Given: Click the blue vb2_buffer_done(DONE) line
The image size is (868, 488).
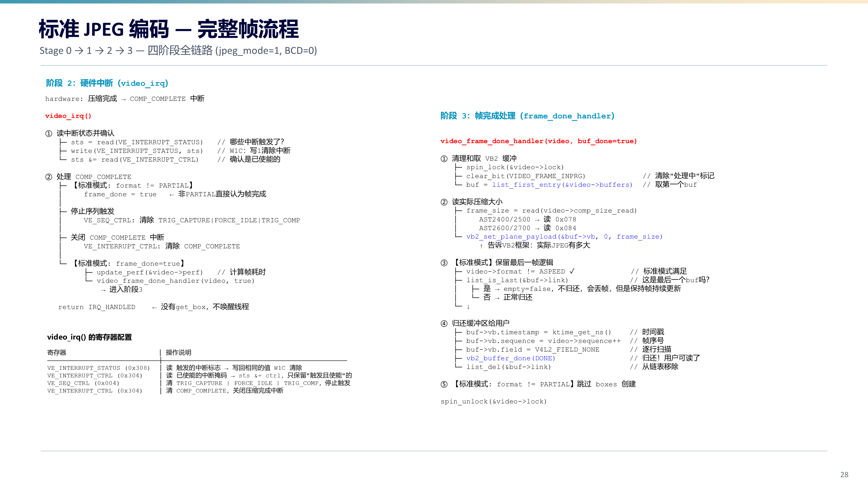Looking at the screenshot, I should click(x=510, y=358).
